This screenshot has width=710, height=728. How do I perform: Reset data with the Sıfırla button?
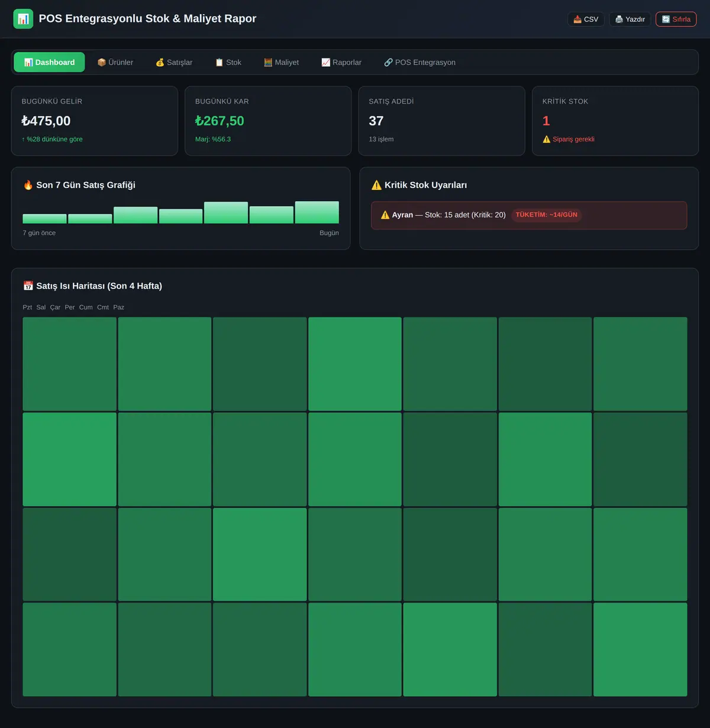[676, 19]
